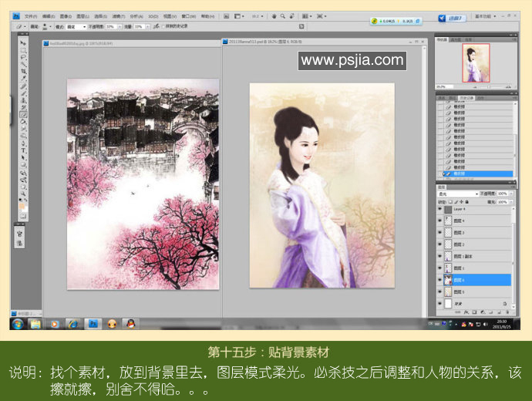
Task: Select the Brush tool
Action: coord(23,93)
